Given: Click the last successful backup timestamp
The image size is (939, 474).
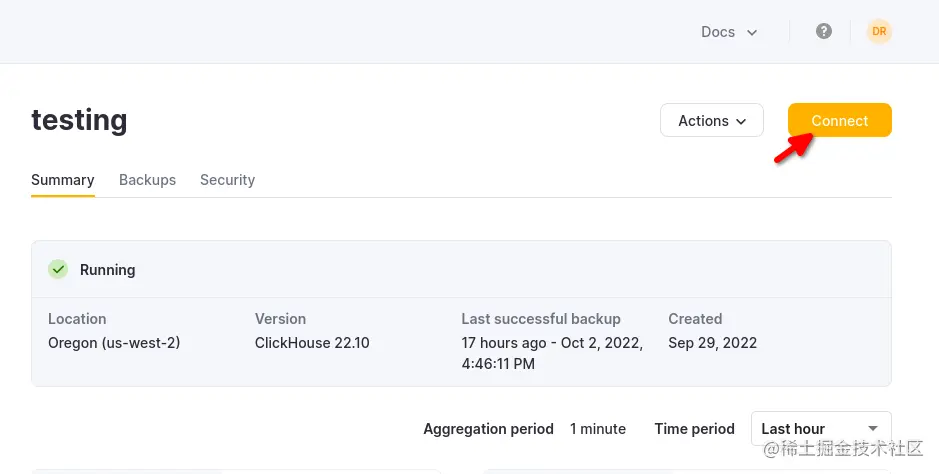Looking at the screenshot, I should [551, 353].
